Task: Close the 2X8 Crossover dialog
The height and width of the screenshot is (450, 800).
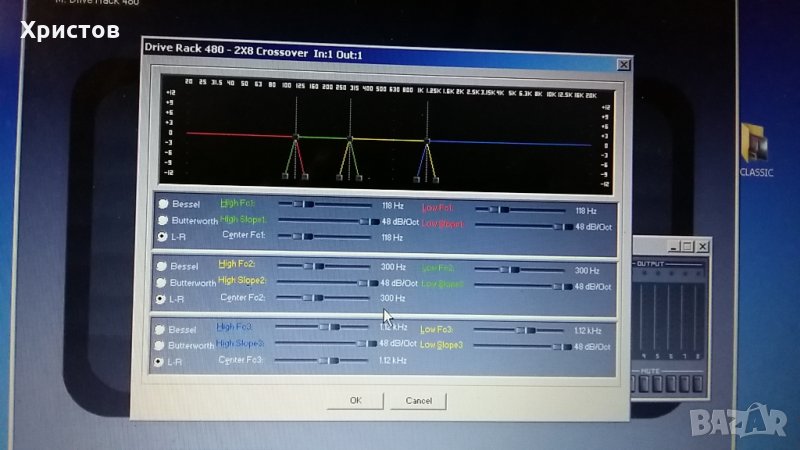Action: pyautogui.click(x=623, y=65)
